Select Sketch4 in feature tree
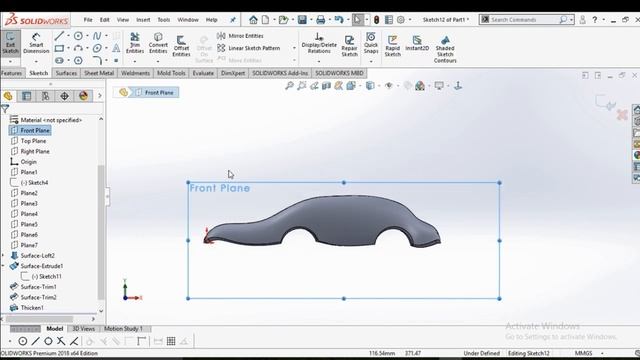 pos(29,183)
